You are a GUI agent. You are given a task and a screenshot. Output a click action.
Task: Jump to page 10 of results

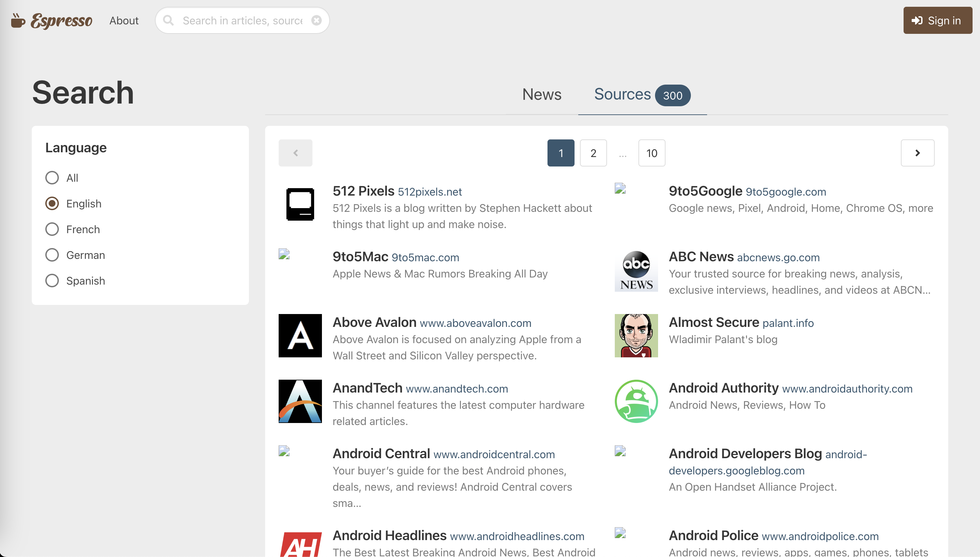pos(652,153)
